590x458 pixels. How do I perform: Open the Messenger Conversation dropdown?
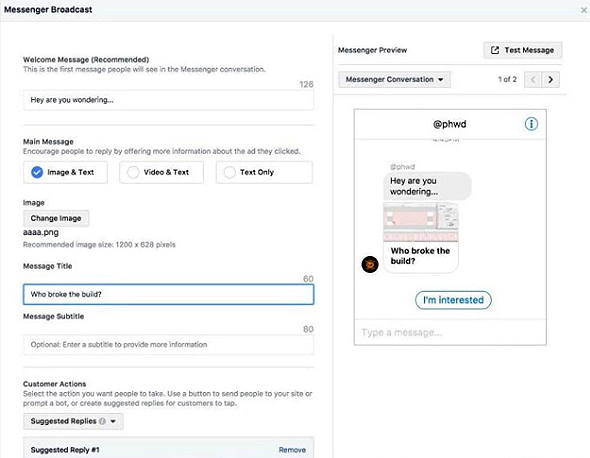[x=394, y=79]
